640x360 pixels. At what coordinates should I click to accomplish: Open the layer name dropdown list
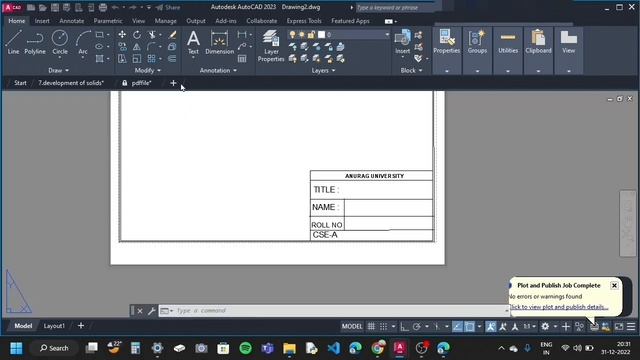(x=387, y=35)
